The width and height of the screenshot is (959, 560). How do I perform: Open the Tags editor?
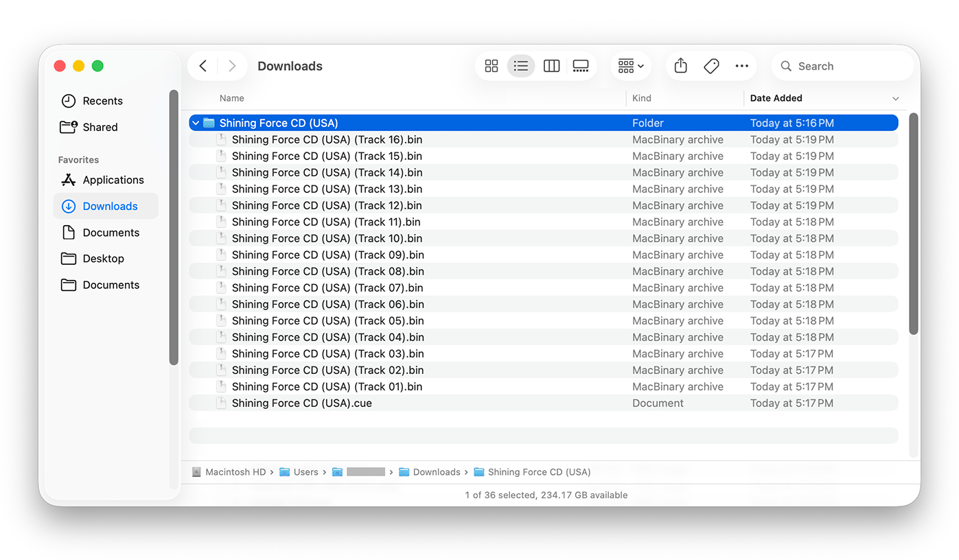[x=711, y=66]
